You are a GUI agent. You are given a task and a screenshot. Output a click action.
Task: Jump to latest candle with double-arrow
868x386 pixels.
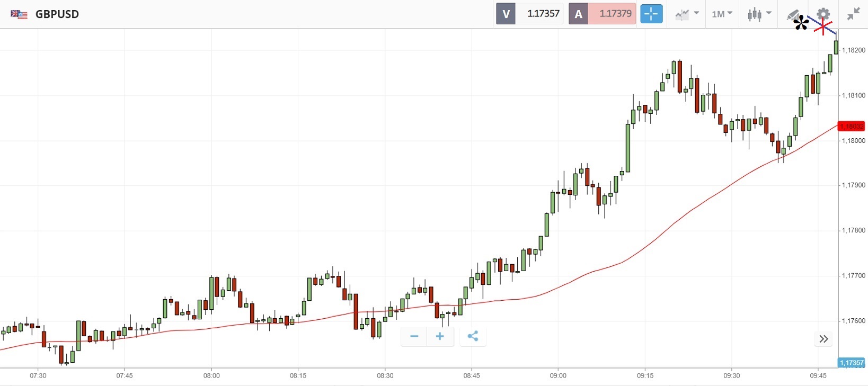(823, 339)
